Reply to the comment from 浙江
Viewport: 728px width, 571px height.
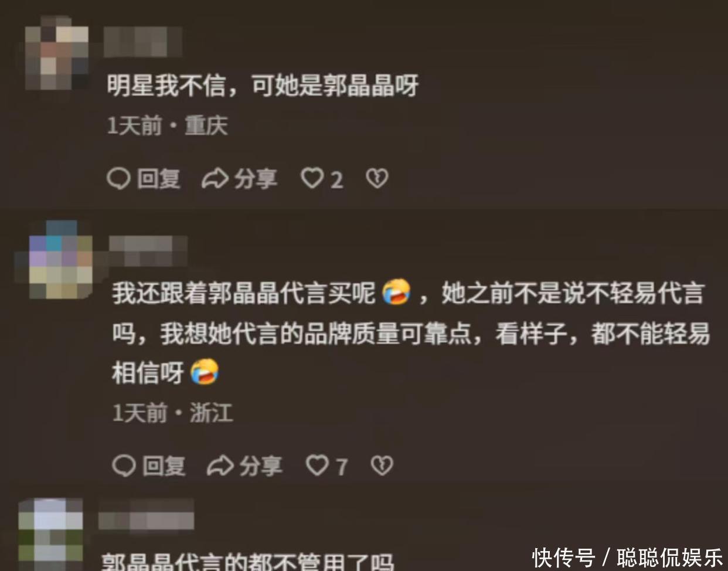[x=149, y=465]
